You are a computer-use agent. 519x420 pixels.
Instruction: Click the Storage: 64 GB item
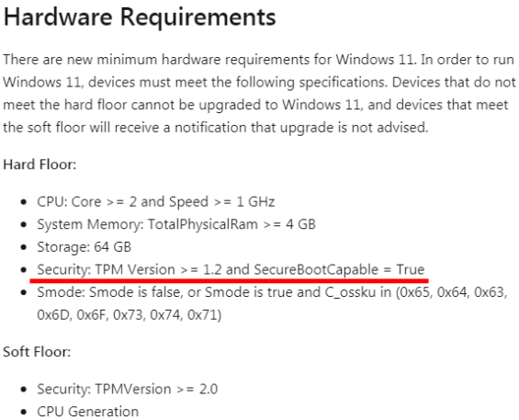85,247
